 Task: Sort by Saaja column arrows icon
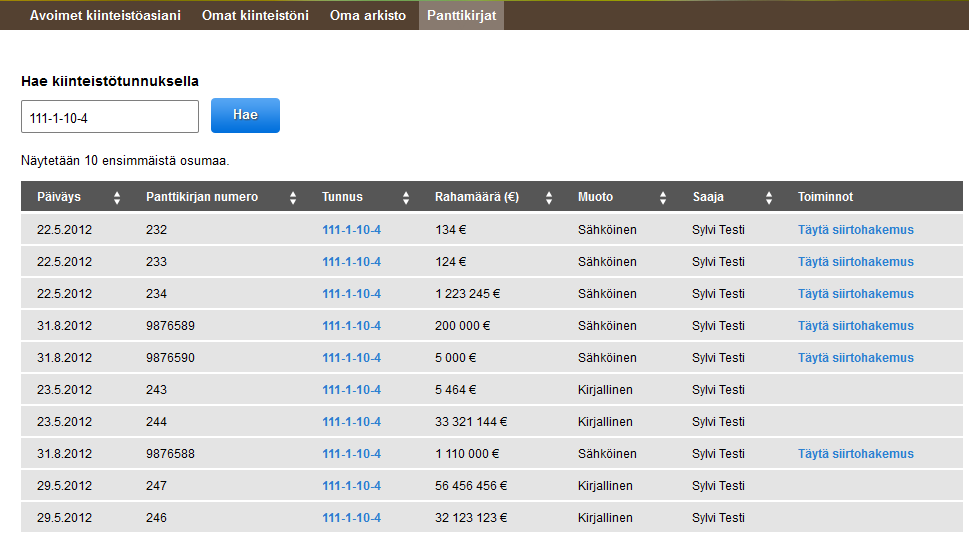(769, 198)
